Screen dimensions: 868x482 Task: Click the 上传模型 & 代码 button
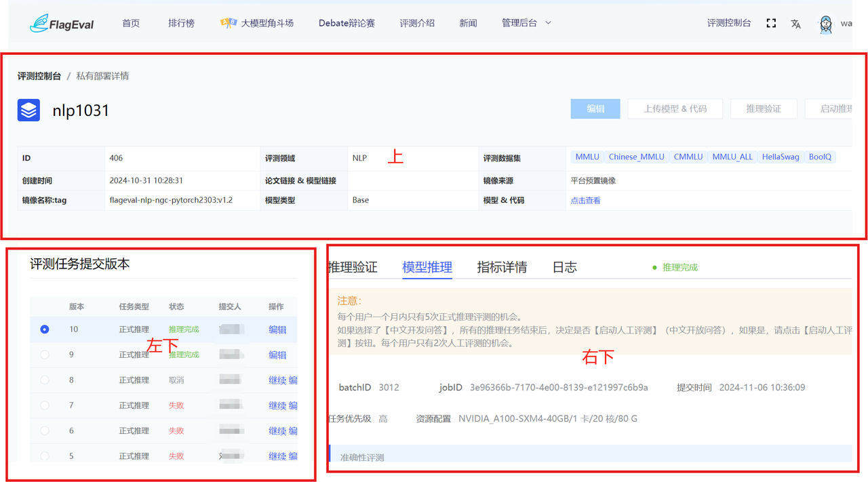pos(675,108)
